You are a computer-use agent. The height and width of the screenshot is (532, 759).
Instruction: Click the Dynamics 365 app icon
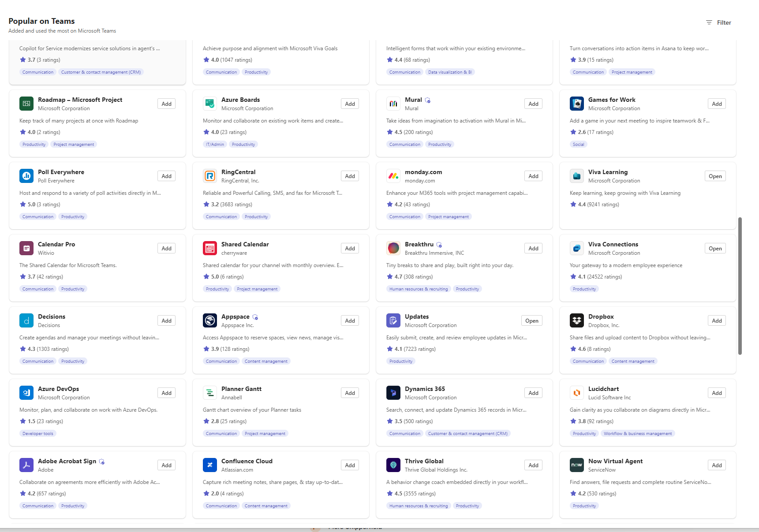click(393, 393)
